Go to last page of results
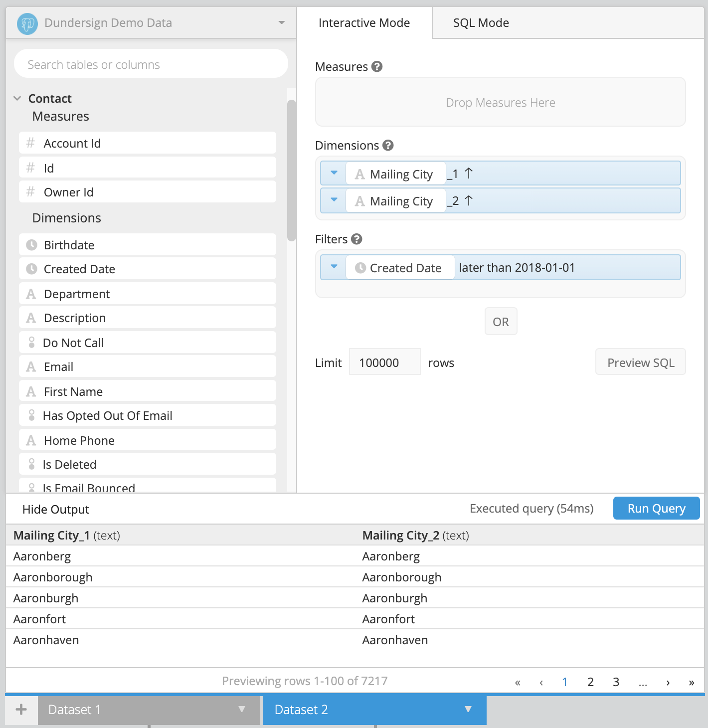Screen dimensions: 708x728 tap(691, 682)
